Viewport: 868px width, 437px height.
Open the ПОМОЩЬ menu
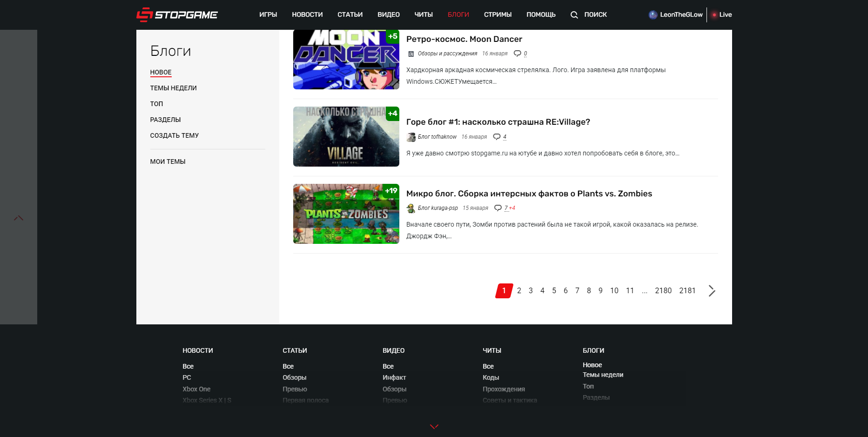click(x=541, y=15)
